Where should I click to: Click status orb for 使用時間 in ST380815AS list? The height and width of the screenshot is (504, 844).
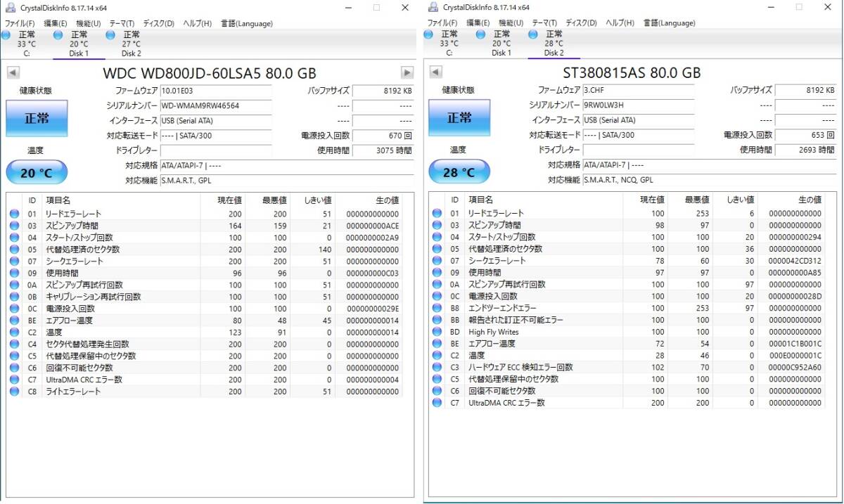437,273
